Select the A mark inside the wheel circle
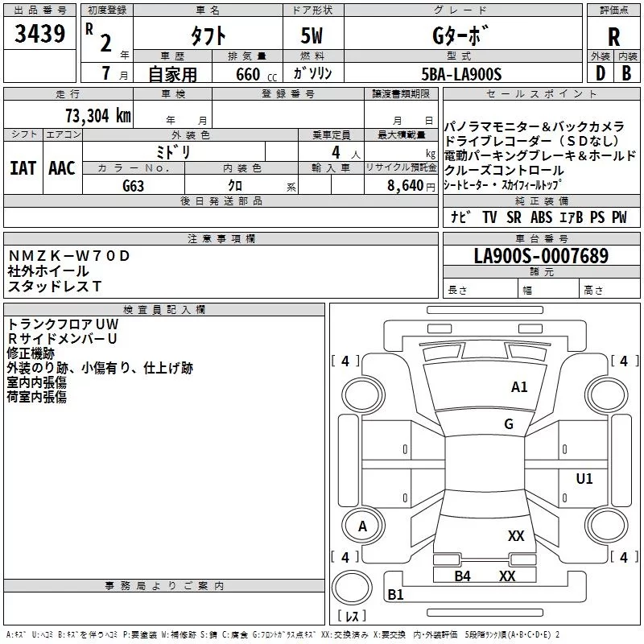644x644 pixels. pyautogui.click(x=362, y=526)
